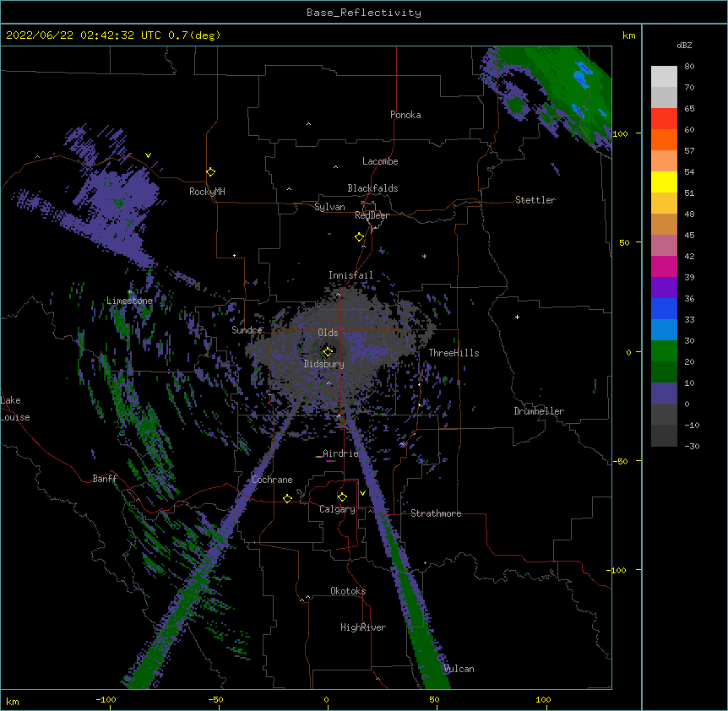Click the Stettler town label

pyautogui.click(x=535, y=200)
